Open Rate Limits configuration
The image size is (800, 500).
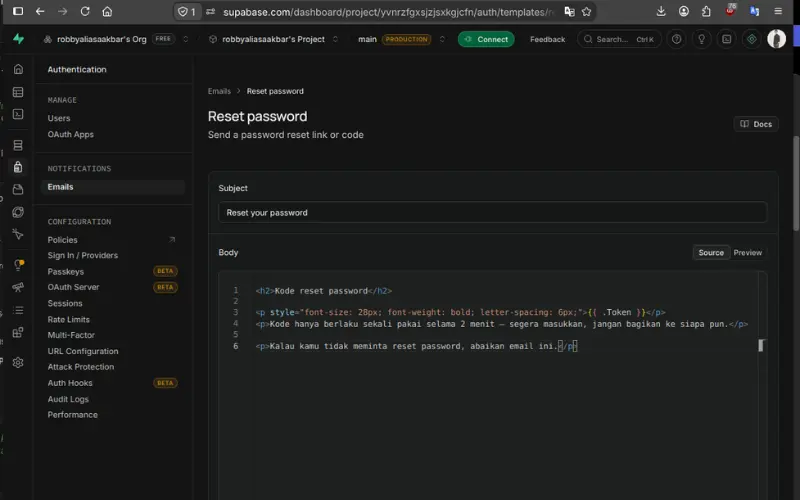pos(68,319)
